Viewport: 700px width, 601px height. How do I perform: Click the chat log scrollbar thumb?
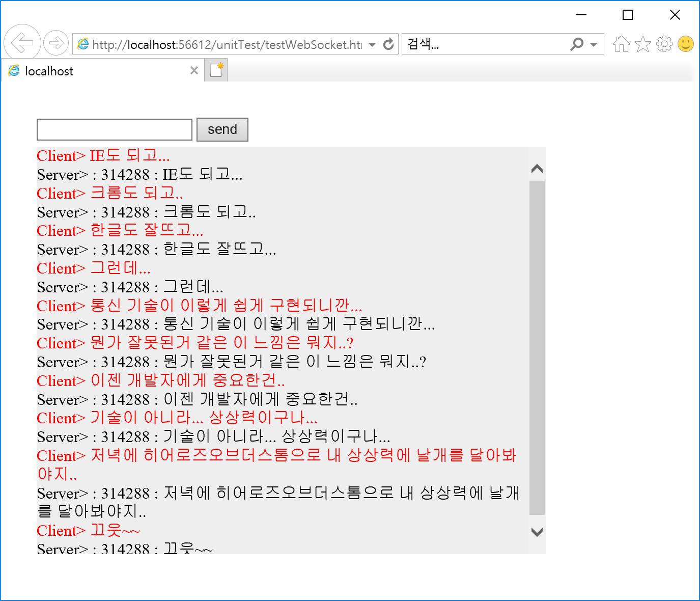(x=537, y=348)
